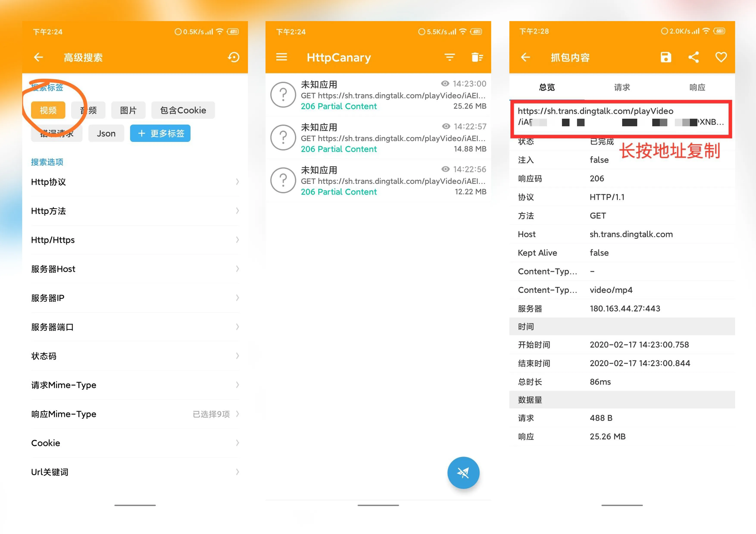Go back from packet content screen
The height and width of the screenshot is (534, 756).
click(525, 57)
